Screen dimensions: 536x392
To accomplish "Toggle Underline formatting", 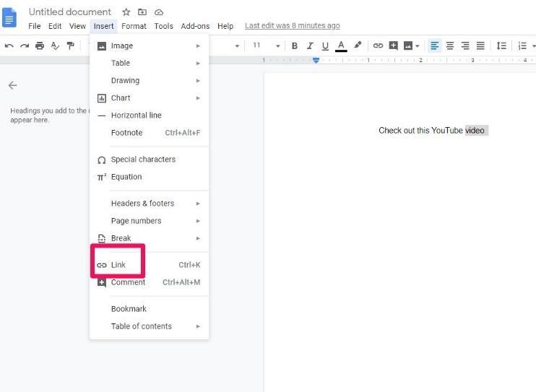I will [x=325, y=45].
